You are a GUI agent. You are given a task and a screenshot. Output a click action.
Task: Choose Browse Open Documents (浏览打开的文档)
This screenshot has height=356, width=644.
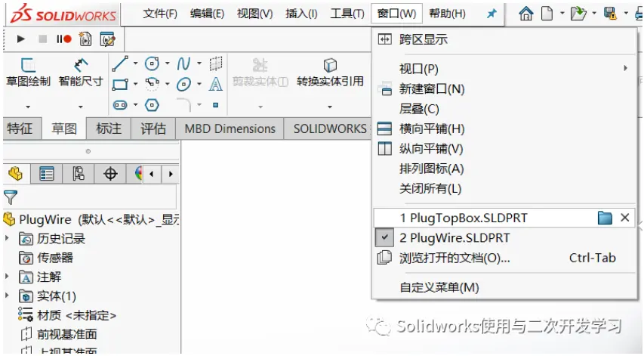(x=454, y=258)
